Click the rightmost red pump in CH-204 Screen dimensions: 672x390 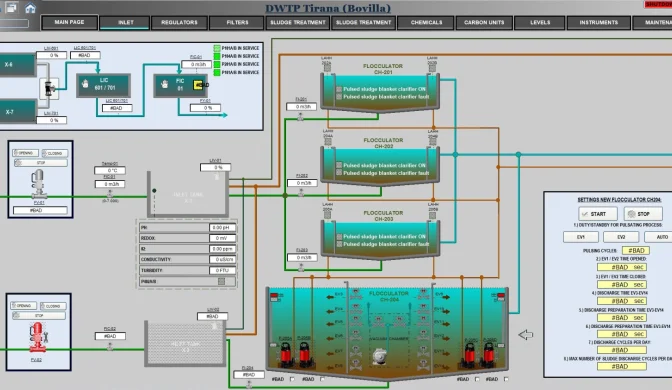coord(489,354)
